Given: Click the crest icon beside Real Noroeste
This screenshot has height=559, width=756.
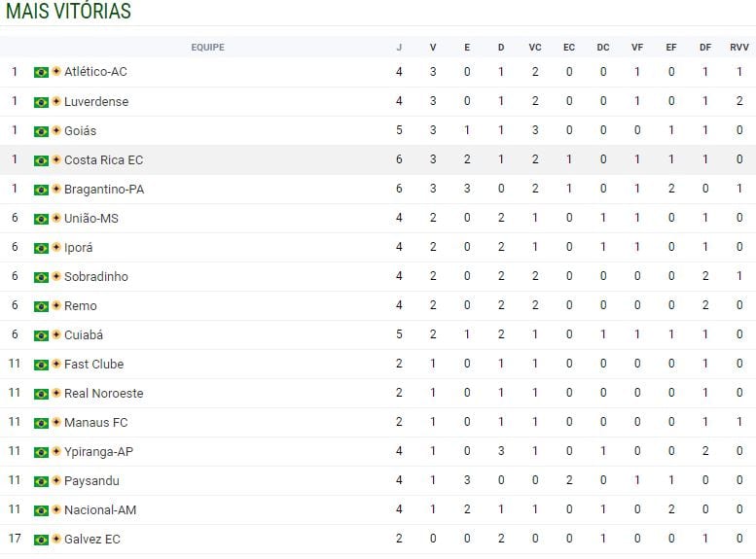Looking at the screenshot, I should coord(56,393).
